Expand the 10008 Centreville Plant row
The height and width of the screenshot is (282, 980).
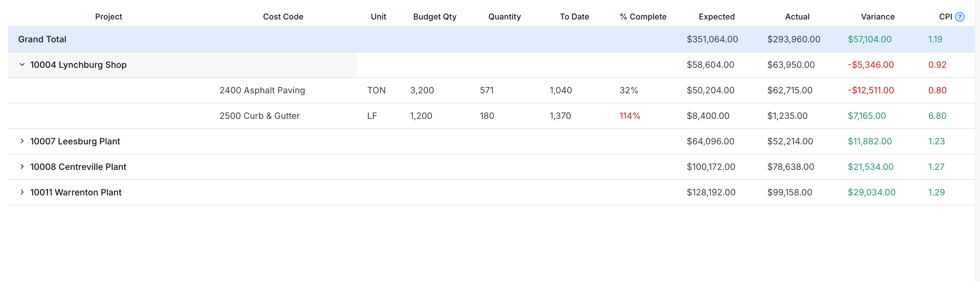(x=22, y=167)
